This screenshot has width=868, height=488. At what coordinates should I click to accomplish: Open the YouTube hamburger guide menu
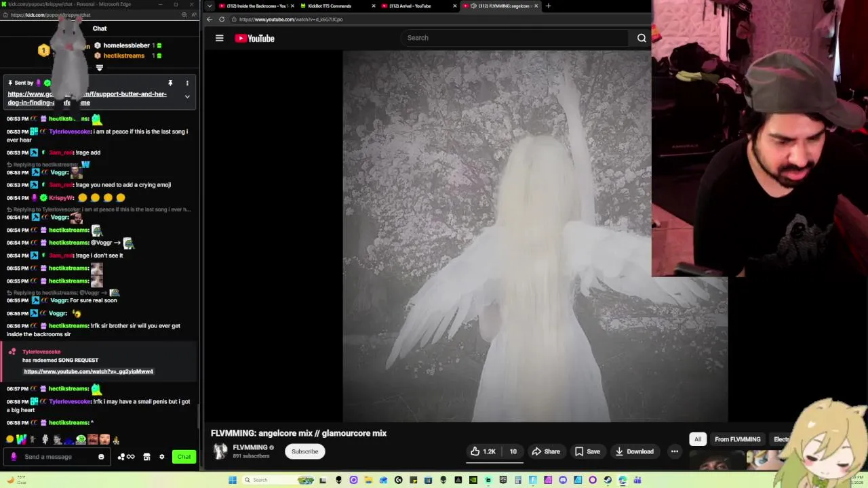[219, 38]
